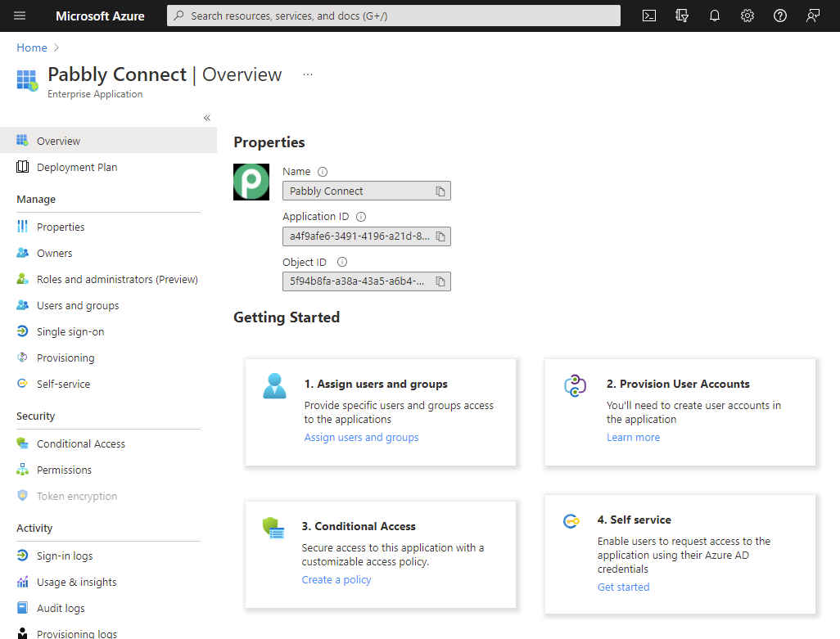Show info tooltip for Name
The height and width of the screenshot is (639, 840).
point(323,172)
